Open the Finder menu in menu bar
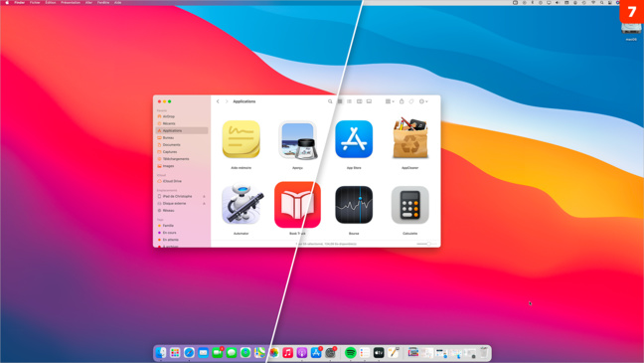644x363 pixels. pyautogui.click(x=19, y=2)
